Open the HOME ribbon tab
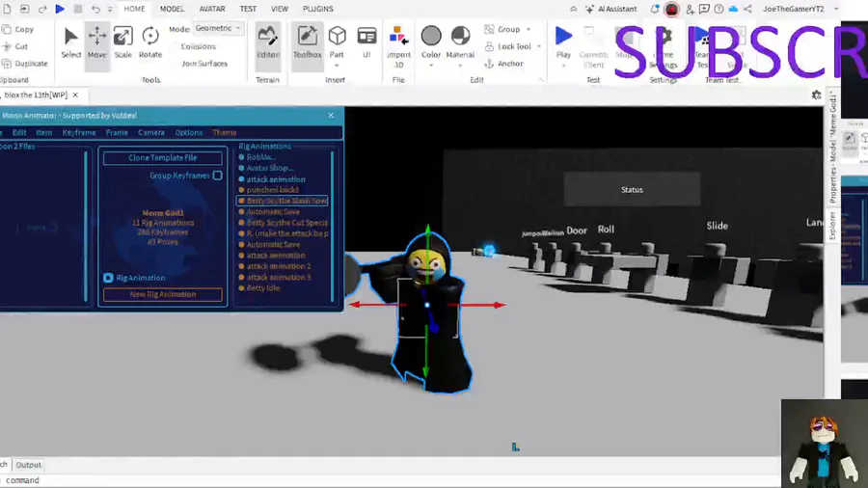 tap(134, 9)
